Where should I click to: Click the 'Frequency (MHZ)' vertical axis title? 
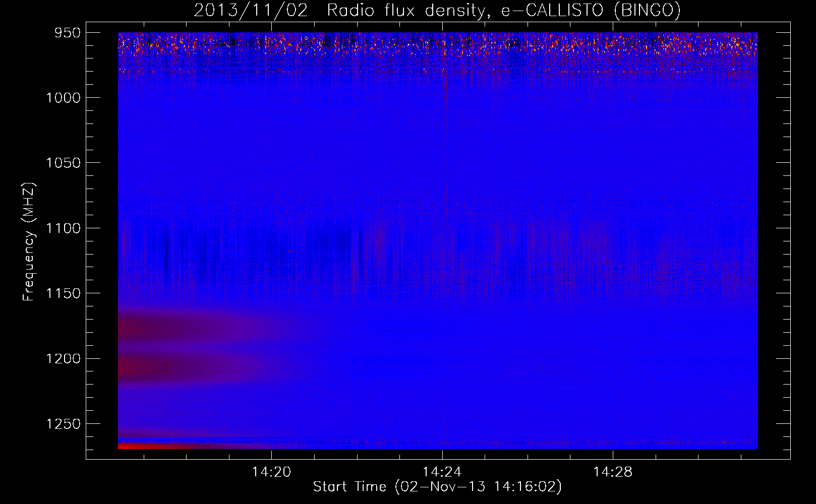(x=29, y=241)
